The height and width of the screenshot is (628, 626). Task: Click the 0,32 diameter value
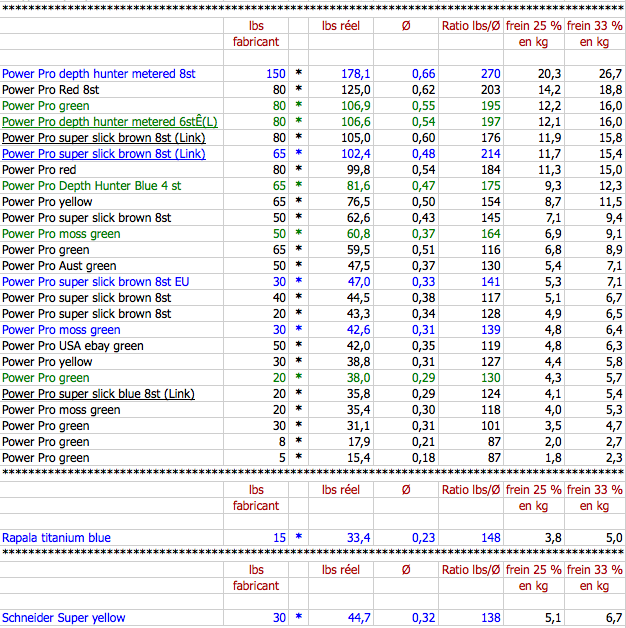pos(423,618)
